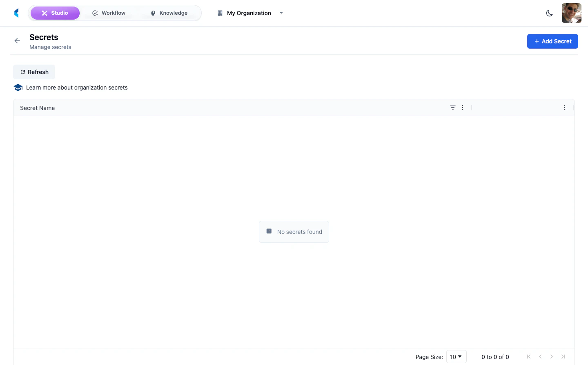
Task: Open the Secret Name column kebab menu
Action: pos(463,108)
